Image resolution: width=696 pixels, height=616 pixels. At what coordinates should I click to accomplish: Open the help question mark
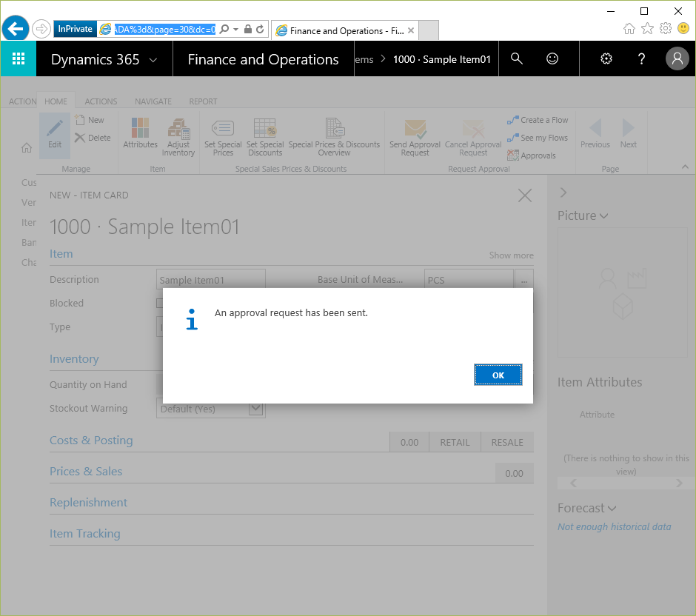(641, 58)
